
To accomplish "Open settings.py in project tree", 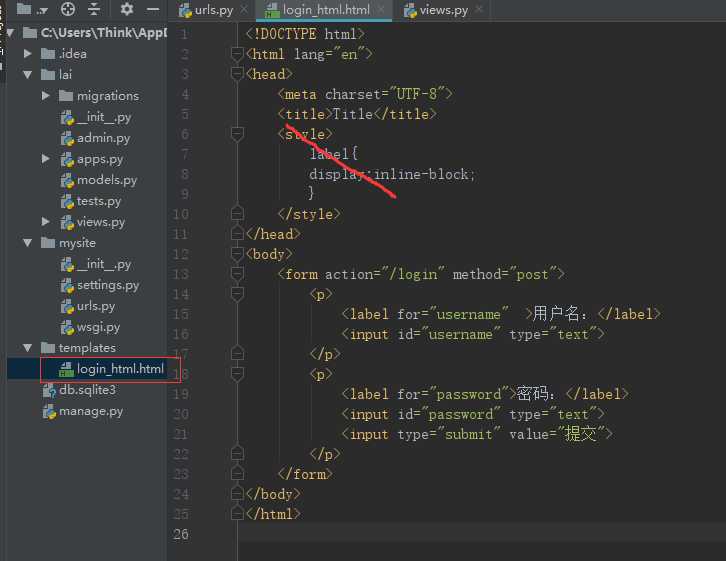I will coord(100,285).
